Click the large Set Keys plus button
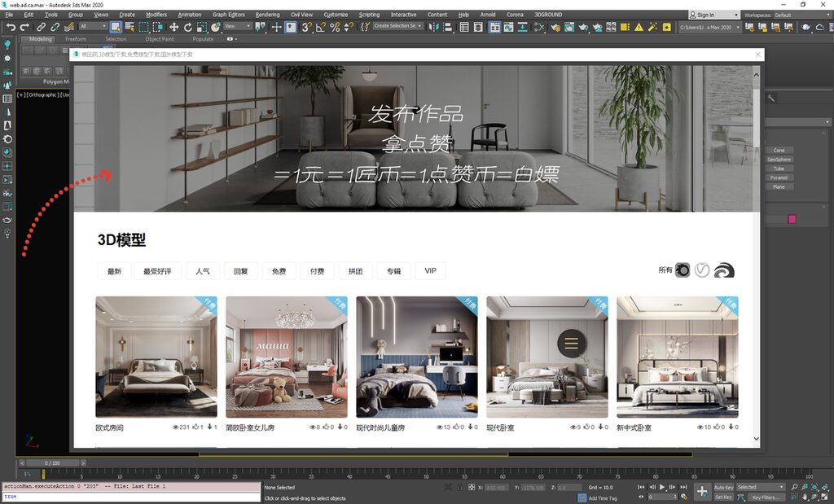This screenshot has height=504, width=834. click(x=702, y=492)
